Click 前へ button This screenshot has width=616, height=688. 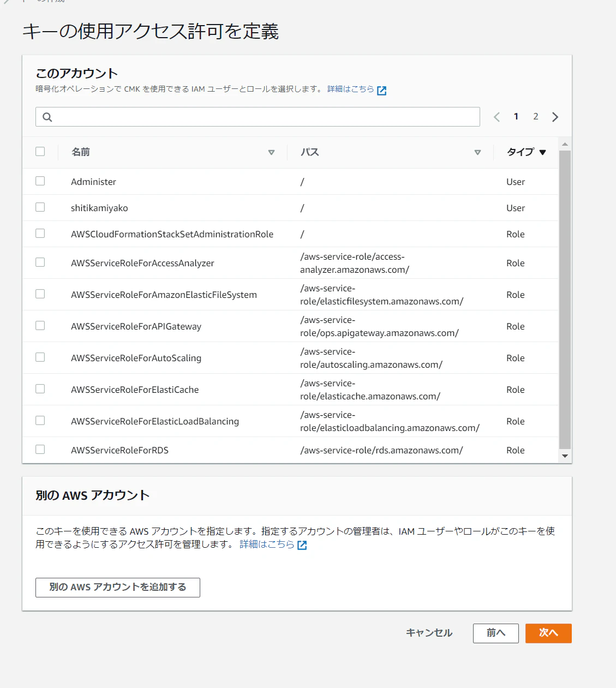click(496, 633)
